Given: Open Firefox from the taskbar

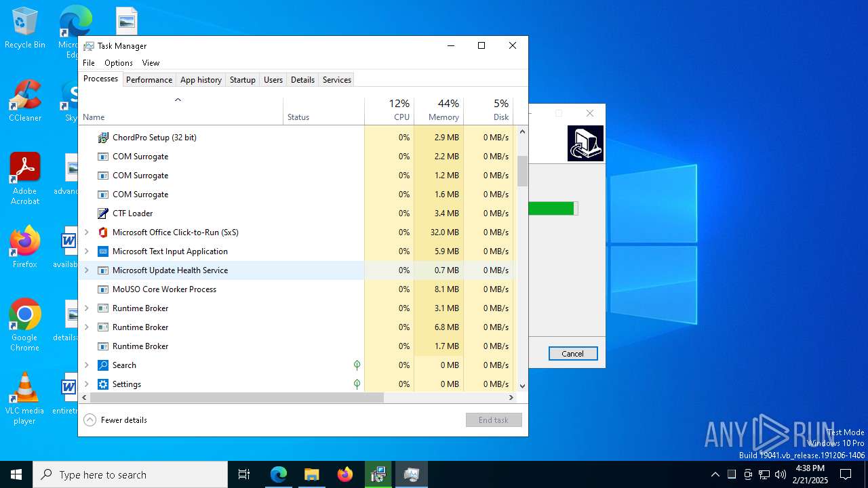Looking at the screenshot, I should click(345, 474).
